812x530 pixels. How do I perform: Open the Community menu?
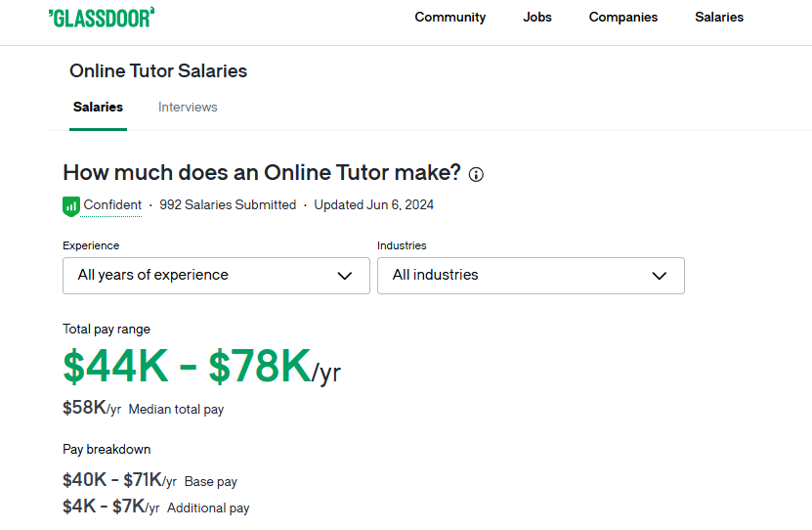tap(450, 17)
